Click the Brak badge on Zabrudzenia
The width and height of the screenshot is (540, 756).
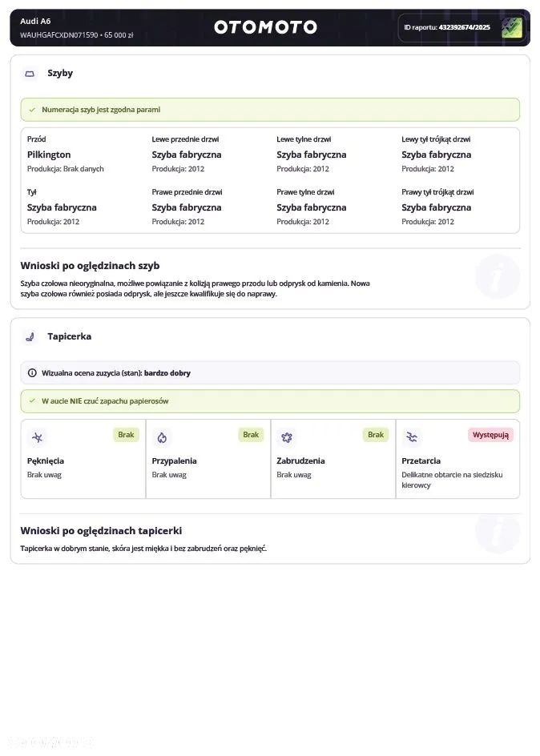376,435
